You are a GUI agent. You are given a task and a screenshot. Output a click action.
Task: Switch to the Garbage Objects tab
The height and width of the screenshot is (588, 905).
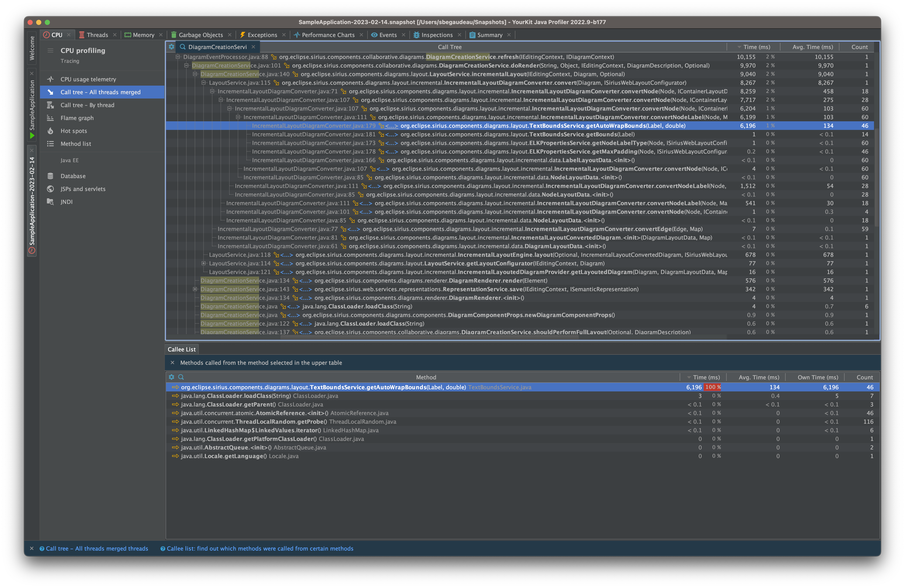coord(201,35)
